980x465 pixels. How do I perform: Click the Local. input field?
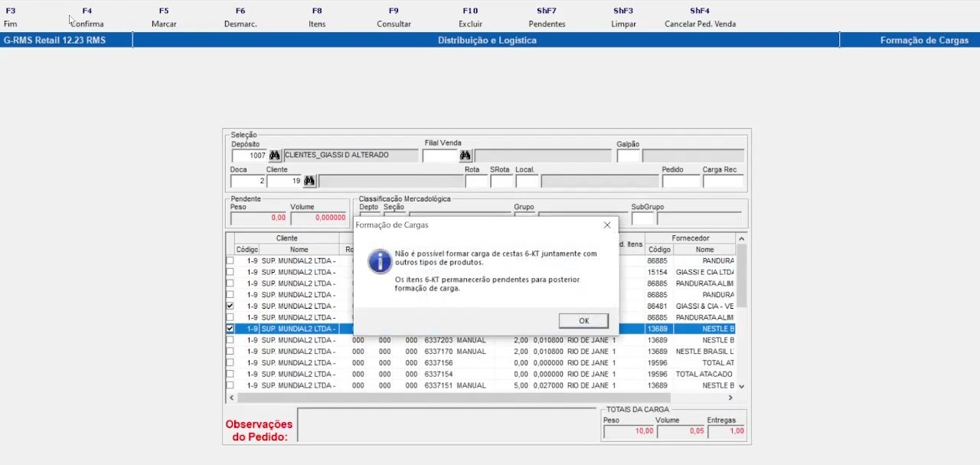[527, 182]
